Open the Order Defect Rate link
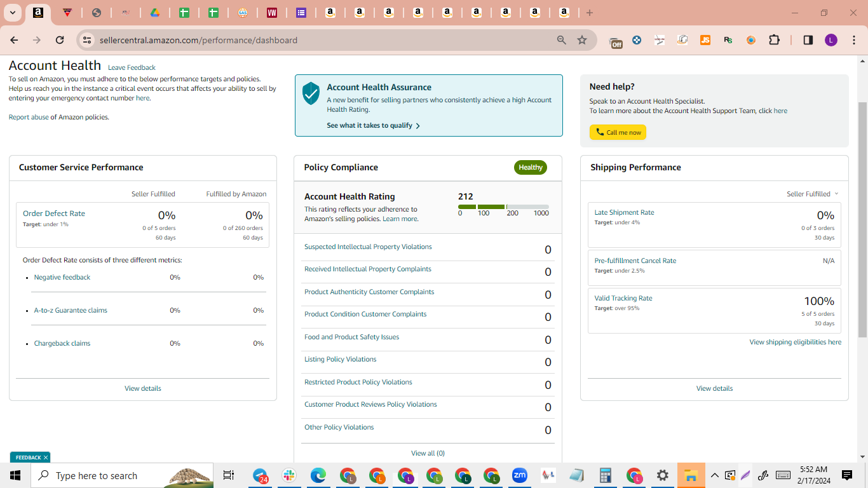Image resolution: width=868 pixels, height=488 pixels. pyautogui.click(x=54, y=213)
